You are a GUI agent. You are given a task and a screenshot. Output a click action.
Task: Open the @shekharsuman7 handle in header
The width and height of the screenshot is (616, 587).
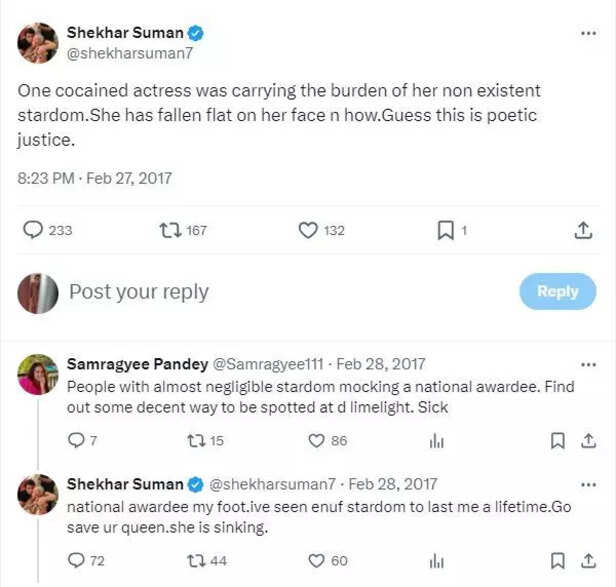tap(115, 54)
